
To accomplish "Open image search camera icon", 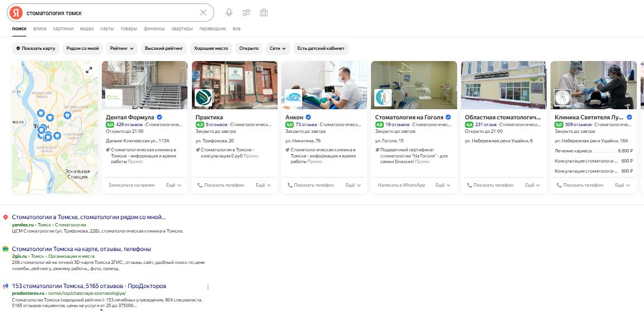I will coord(264,13).
